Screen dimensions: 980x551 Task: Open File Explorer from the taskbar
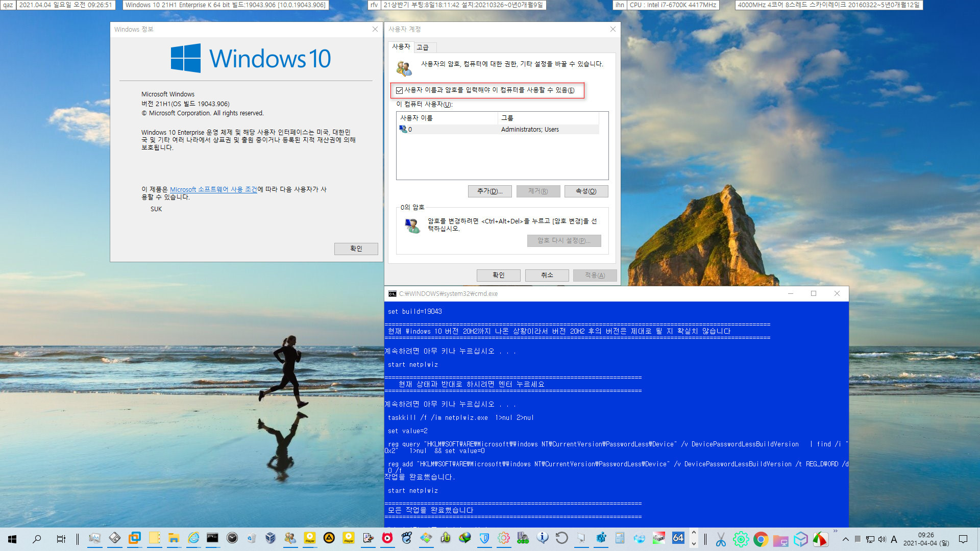(174, 538)
